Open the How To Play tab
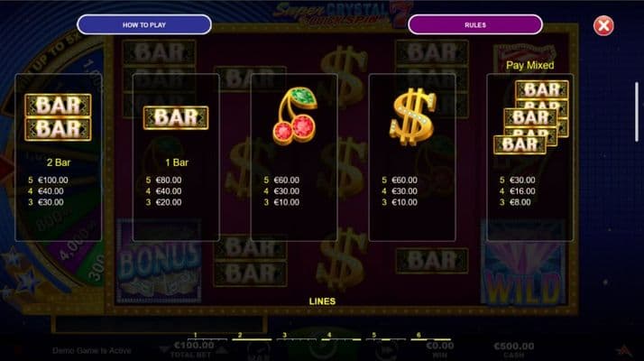Screen dimensions: 644x361 click(x=144, y=24)
